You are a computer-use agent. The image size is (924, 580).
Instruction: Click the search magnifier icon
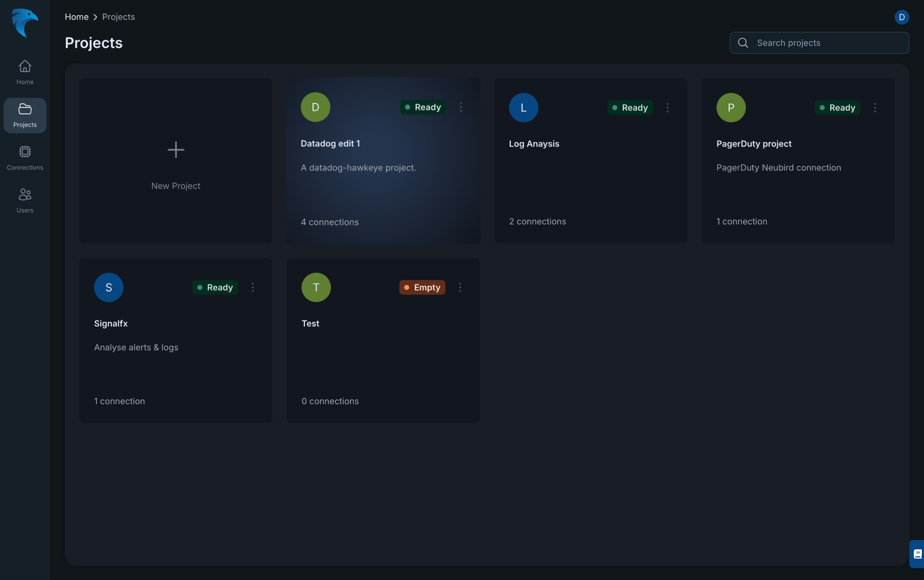pyautogui.click(x=743, y=43)
